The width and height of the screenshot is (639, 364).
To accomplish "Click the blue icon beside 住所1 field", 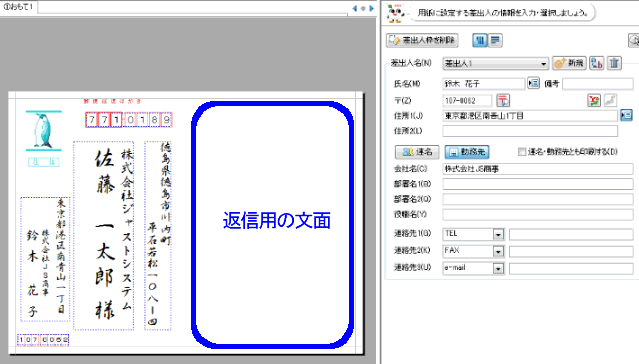I will click(x=626, y=115).
